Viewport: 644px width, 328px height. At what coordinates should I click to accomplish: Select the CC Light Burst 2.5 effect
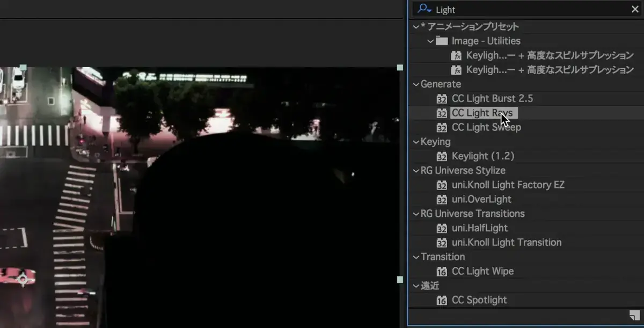coord(492,98)
